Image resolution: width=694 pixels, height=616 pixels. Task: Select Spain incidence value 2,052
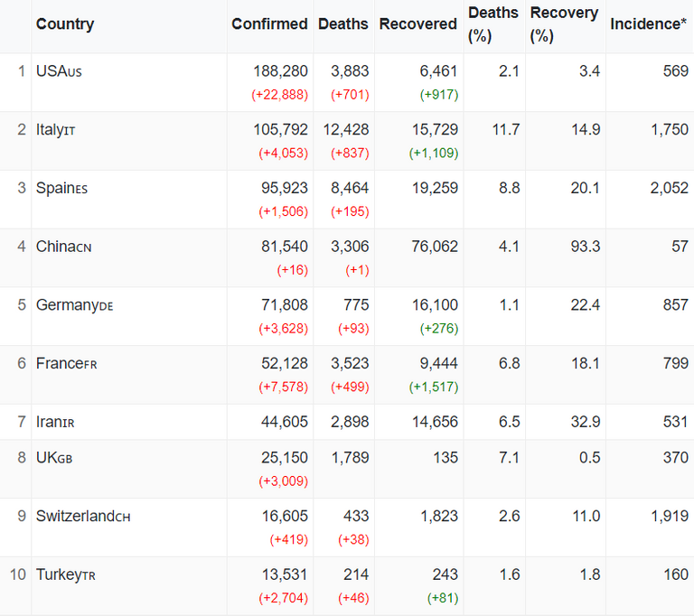coord(670,188)
